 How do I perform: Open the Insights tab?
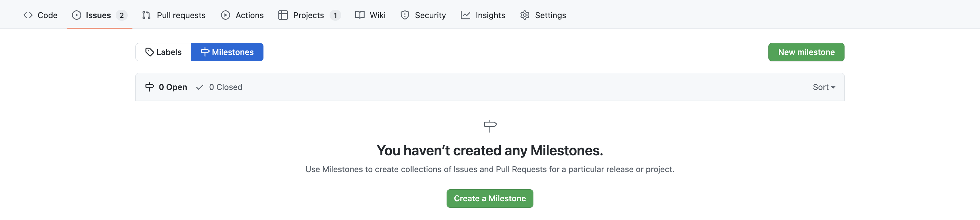[490, 15]
